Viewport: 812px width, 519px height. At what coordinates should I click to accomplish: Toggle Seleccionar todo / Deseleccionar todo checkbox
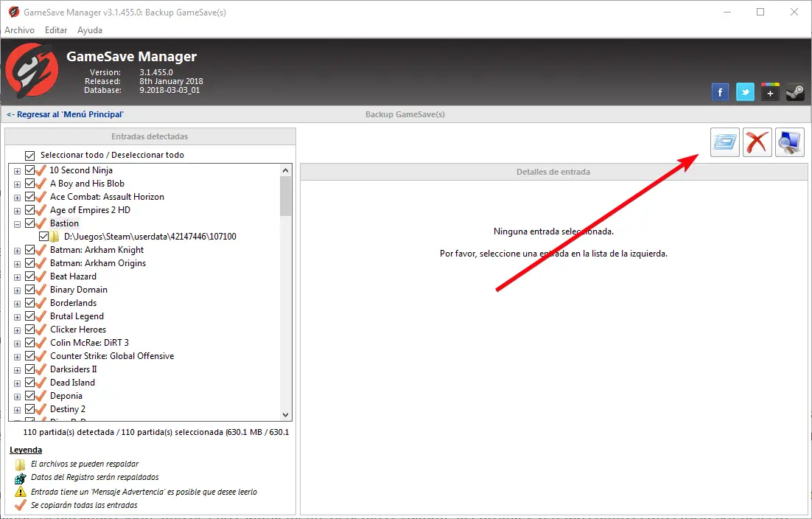click(29, 156)
